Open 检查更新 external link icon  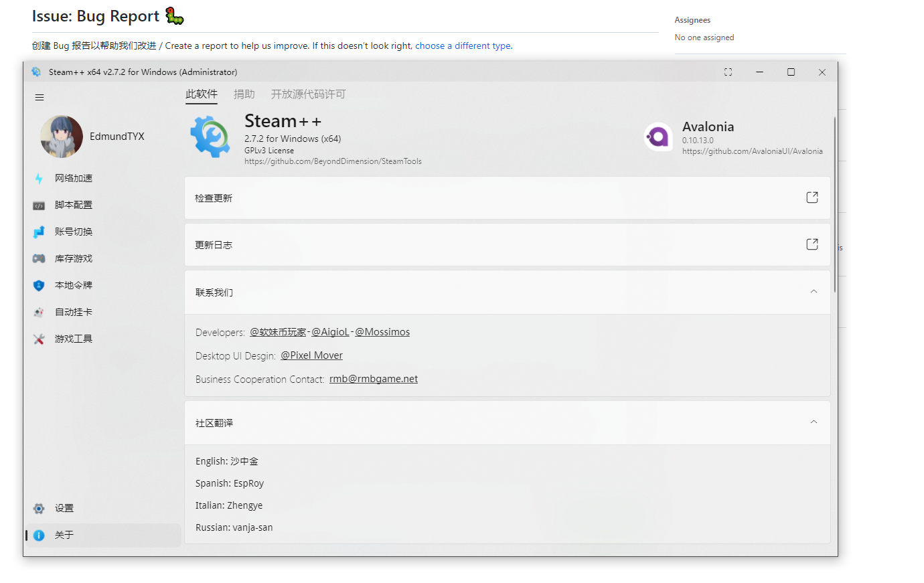pos(812,197)
